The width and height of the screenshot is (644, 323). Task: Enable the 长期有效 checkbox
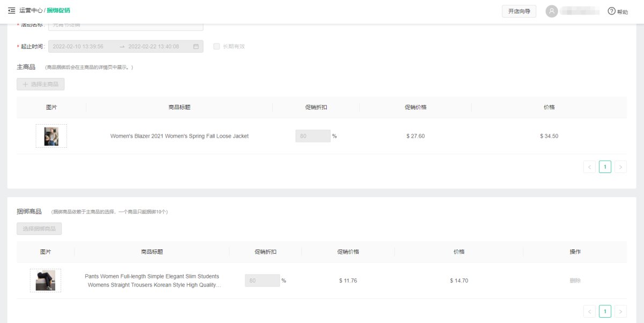[x=217, y=46]
